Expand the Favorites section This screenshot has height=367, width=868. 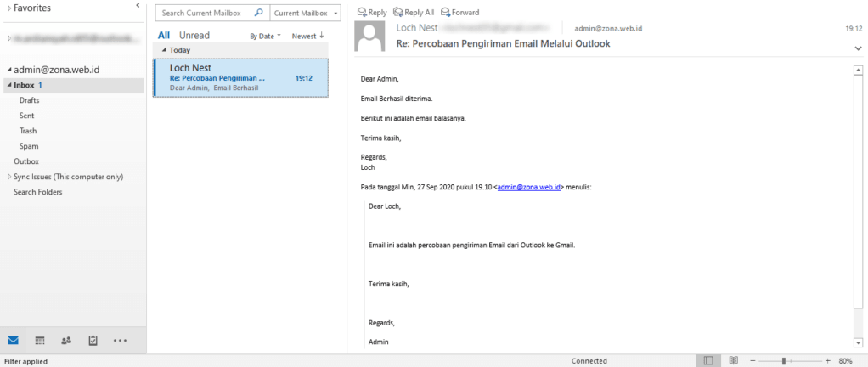tap(8, 8)
